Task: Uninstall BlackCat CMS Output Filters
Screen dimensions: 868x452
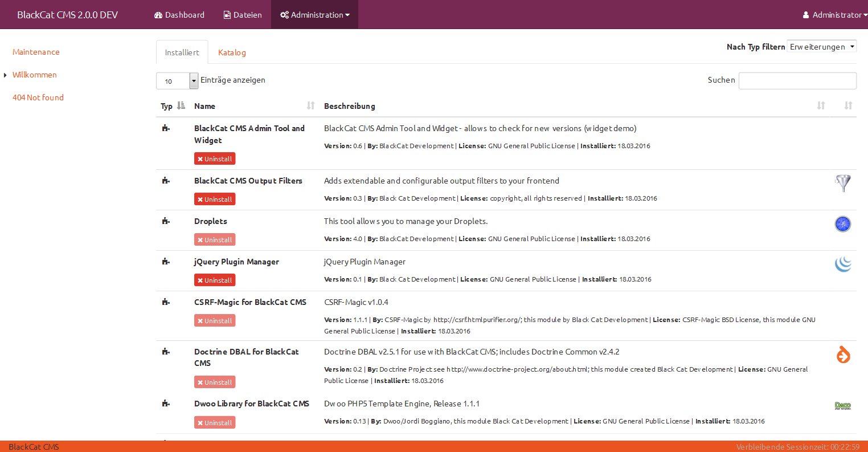Action: coord(215,199)
